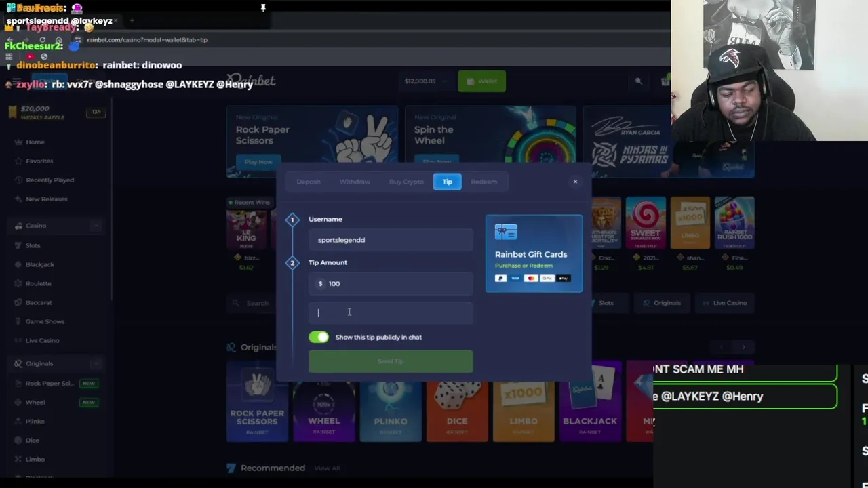This screenshot has height=488, width=868.
Task: Open Limbo in the sidebar
Action: (x=35, y=459)
